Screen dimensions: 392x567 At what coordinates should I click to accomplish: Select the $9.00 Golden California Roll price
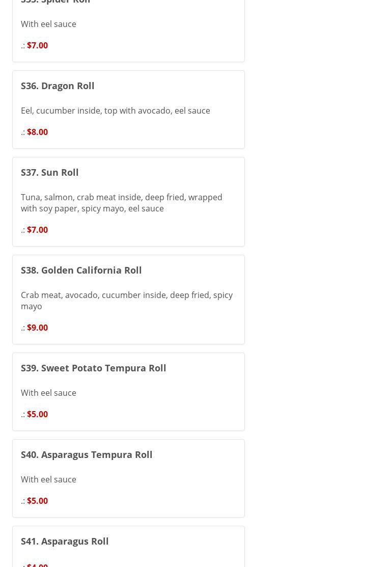pyautogui.click(x=37, y=328)
